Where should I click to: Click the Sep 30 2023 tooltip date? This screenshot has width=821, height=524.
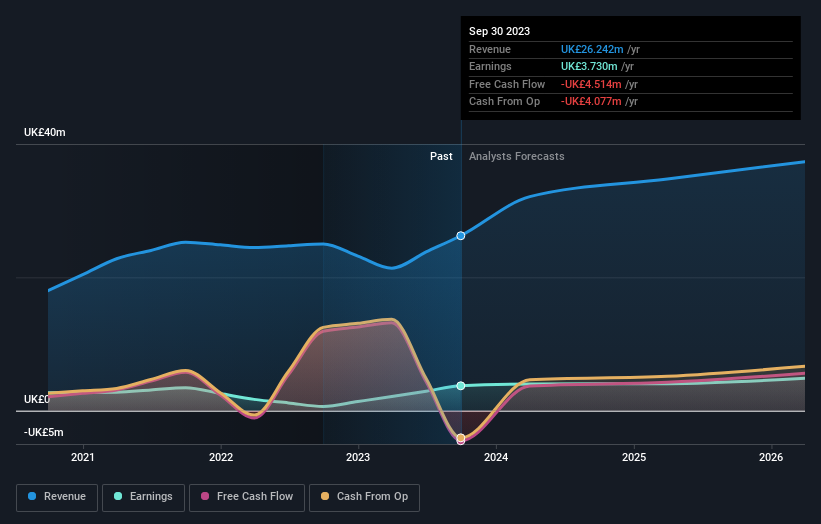click(500, 31)
